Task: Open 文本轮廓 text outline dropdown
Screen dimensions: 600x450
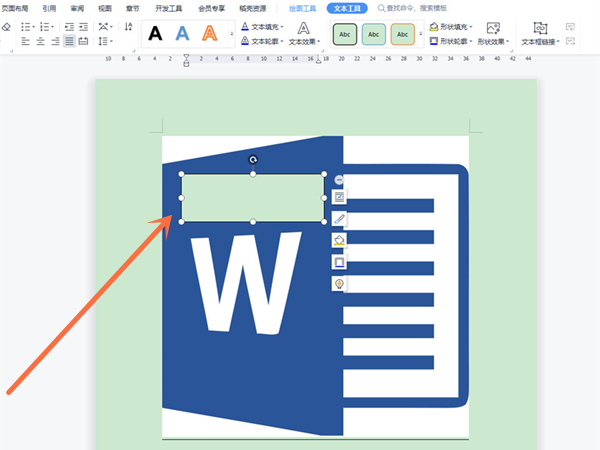Action: (262, 41)
